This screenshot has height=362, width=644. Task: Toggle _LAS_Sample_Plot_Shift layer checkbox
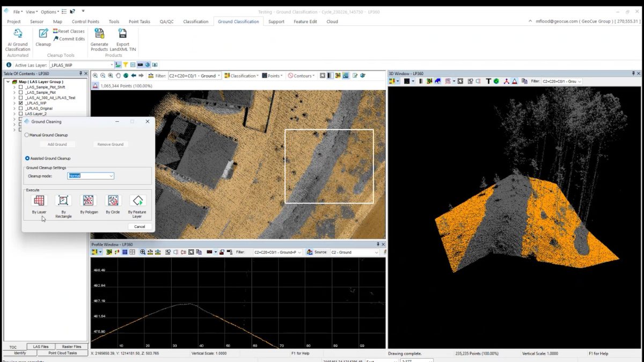point(21,87)
